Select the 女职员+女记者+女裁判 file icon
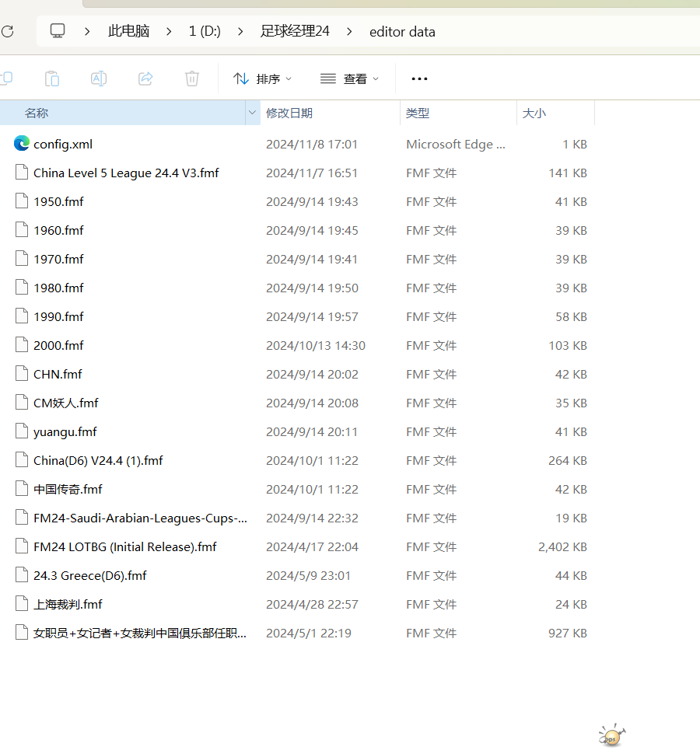 pyautogui.click(x=22, y=633)
